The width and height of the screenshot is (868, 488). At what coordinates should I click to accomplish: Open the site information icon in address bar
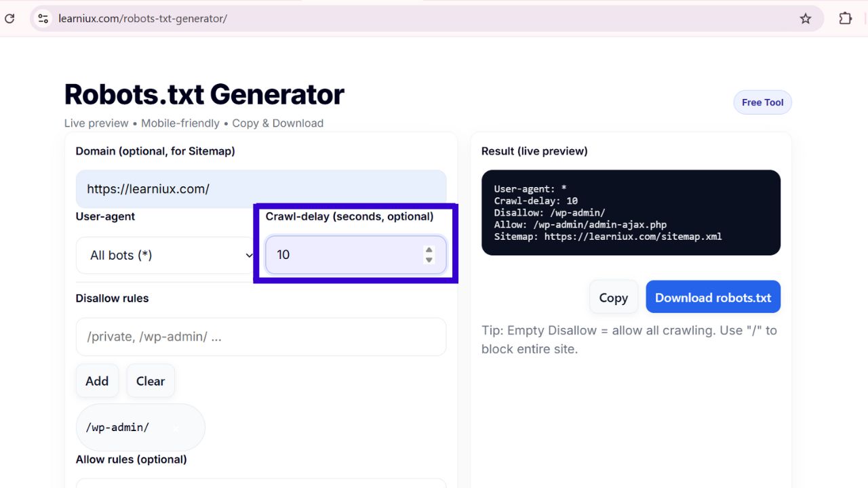pos(43,18)
